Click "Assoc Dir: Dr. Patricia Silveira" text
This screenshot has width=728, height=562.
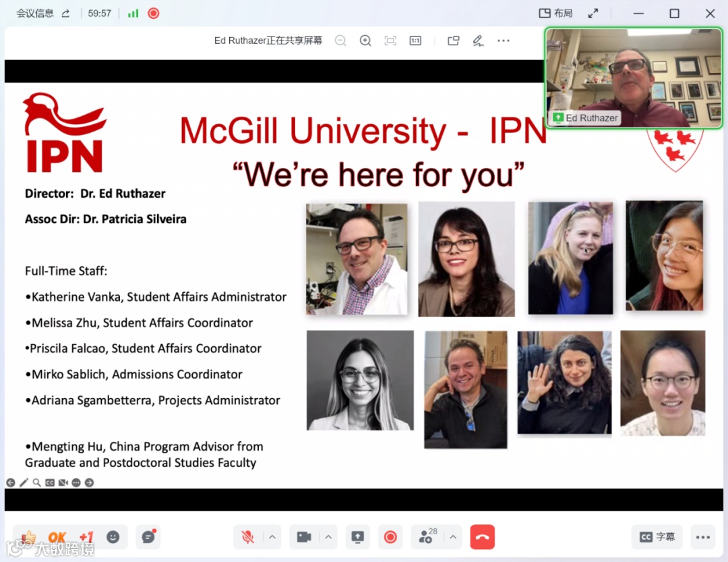(106, 219)
